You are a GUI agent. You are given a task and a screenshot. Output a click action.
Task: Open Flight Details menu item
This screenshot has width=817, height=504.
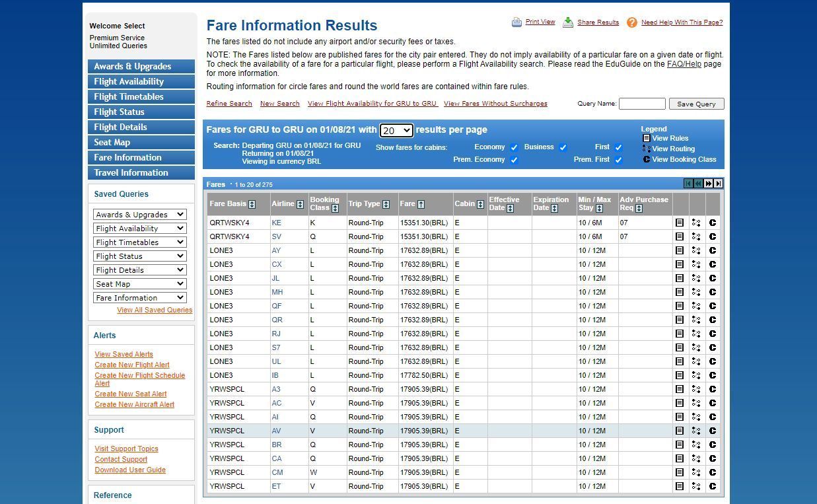[x=141, y=127]
